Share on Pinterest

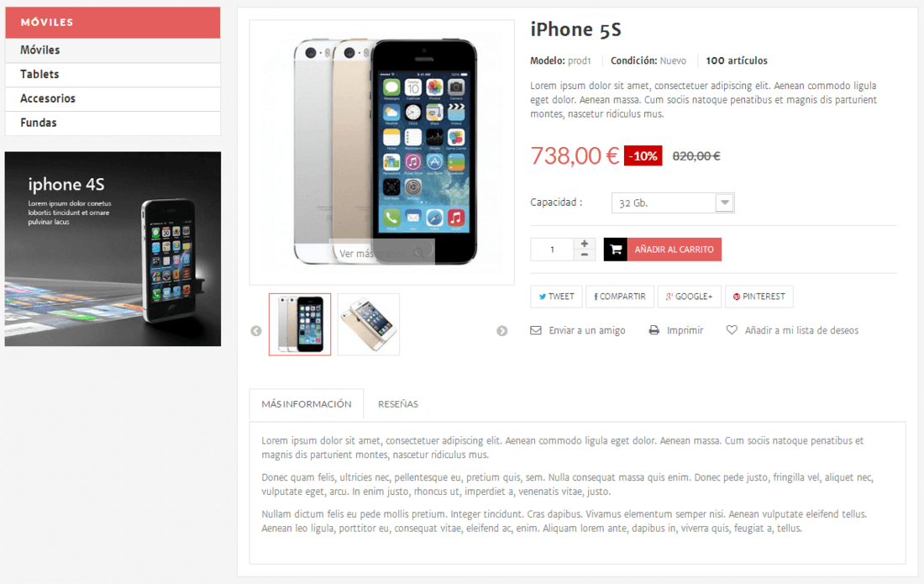(x=759, y=297)
